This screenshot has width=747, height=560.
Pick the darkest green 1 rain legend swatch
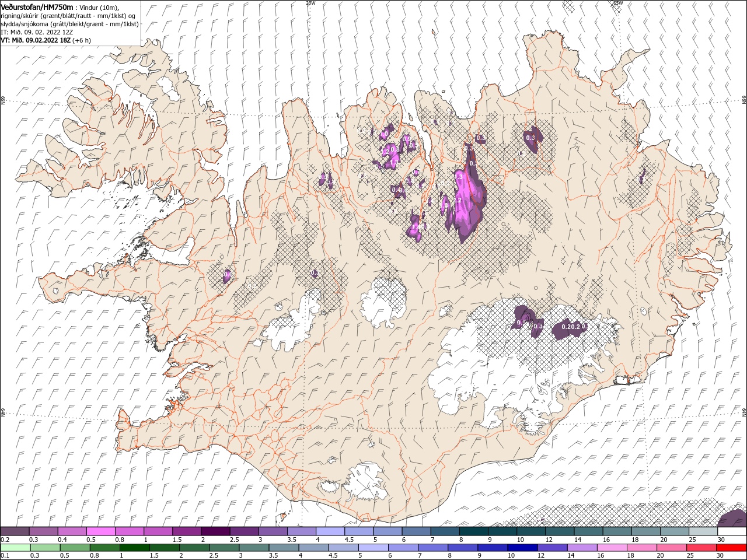(x=134, y=548)
